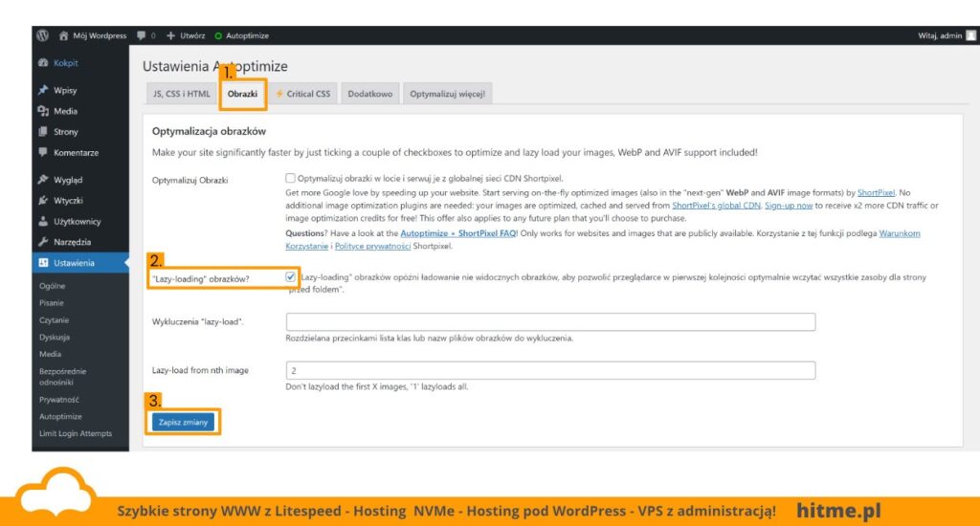980x526 pixels.
Task: Enable Optymalizuj obrazki Shortpixel checkbox
Action: click(290, 178)
